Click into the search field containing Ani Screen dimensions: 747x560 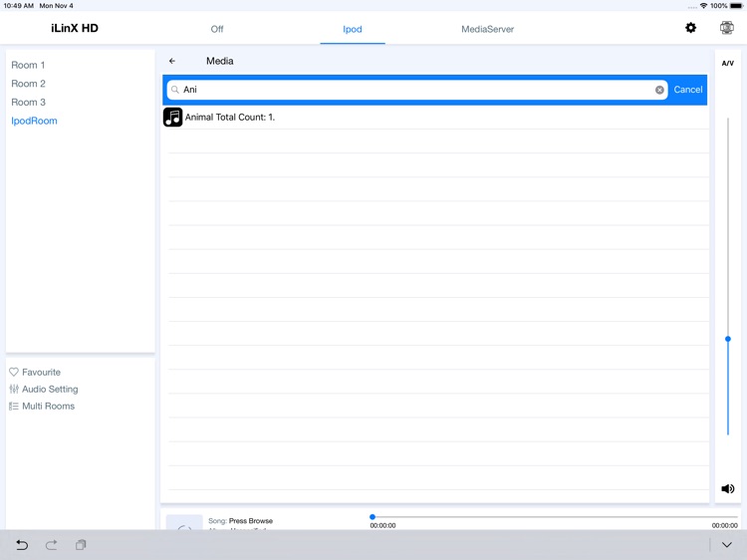(x=417, y=90)
